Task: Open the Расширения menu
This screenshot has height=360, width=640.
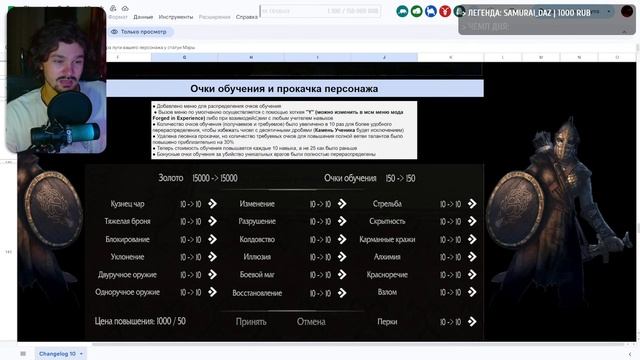Action: [x=215, y=17]
